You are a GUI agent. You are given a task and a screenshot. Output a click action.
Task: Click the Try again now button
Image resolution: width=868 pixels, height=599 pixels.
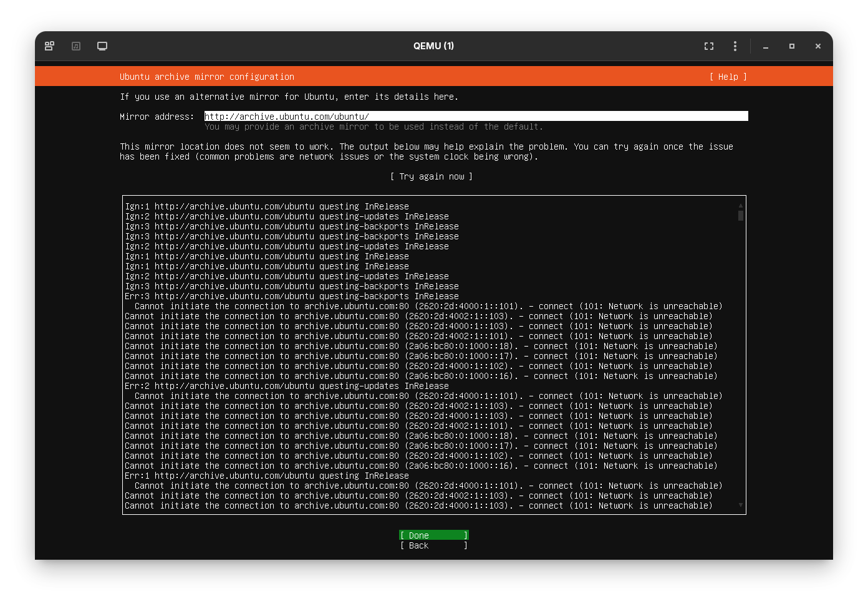coord(433,176)
